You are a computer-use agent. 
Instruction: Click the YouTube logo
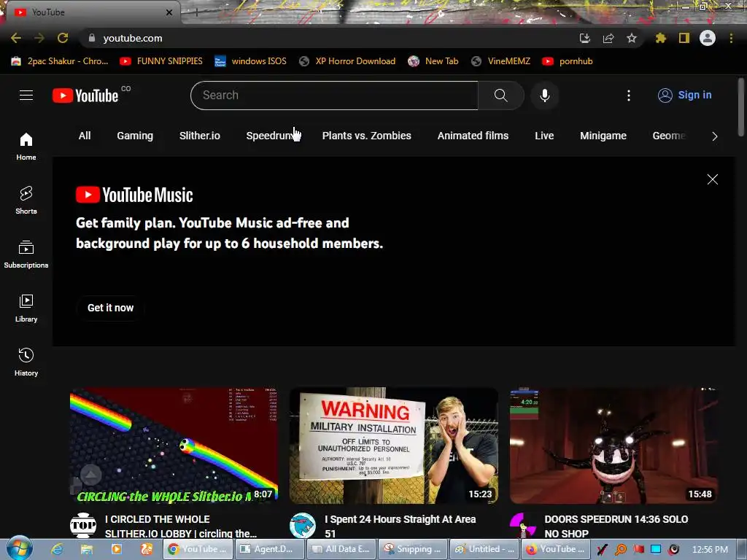(x=85, y=96)
